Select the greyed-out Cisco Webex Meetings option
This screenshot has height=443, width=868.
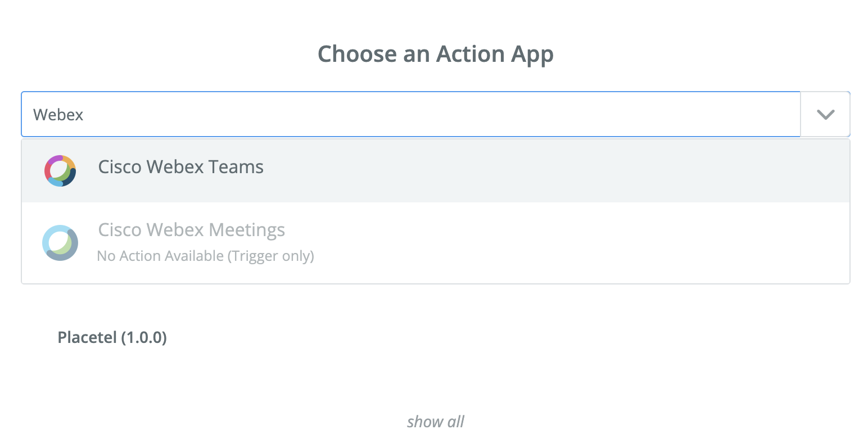click(191, 230)
